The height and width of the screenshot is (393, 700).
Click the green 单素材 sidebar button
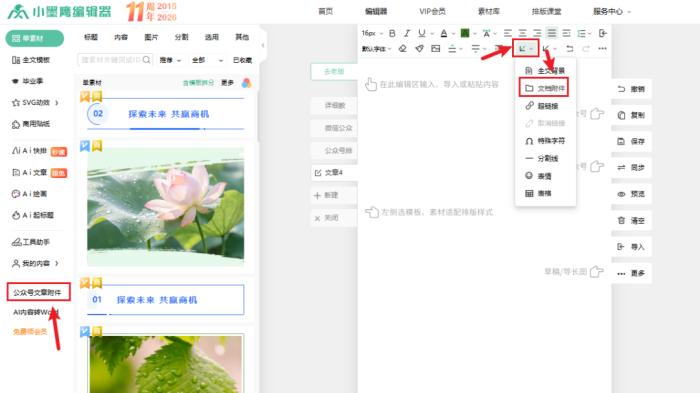[34, 38]
